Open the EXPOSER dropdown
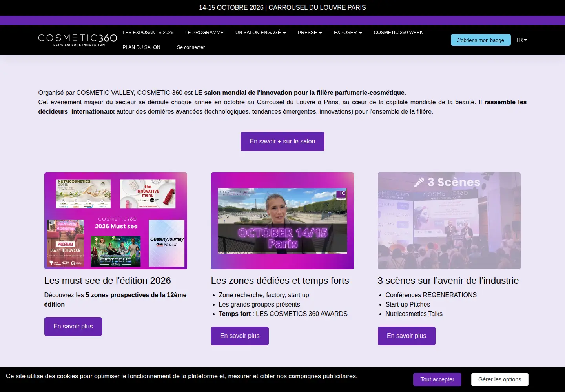Image resolution: width=565 pixels, height=392 pixels. [x=348, y=33]
